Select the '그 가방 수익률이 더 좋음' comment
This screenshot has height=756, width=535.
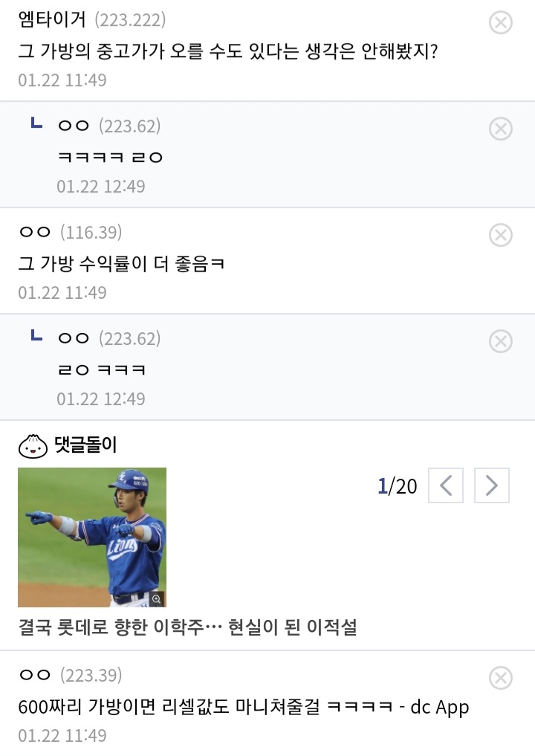121,263
